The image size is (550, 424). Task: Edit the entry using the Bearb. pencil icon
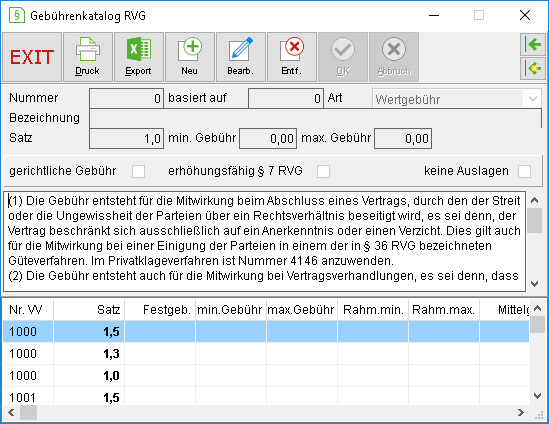coord(241,57)
